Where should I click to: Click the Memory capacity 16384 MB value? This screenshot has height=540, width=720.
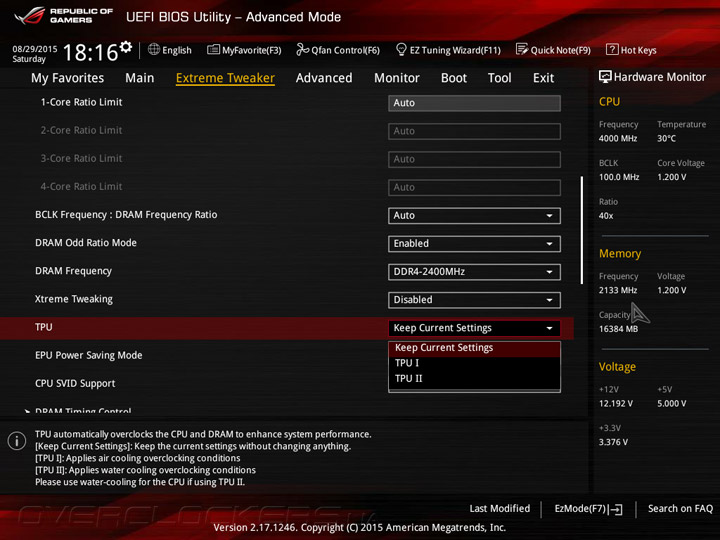pos(618,329)
